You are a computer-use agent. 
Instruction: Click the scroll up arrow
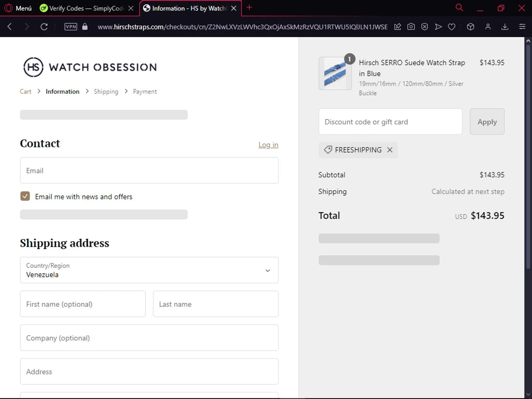point(528,40)
